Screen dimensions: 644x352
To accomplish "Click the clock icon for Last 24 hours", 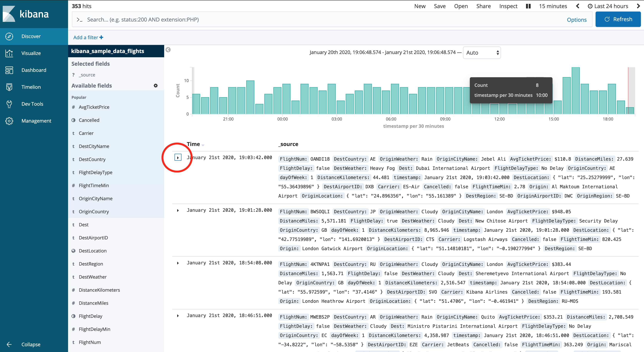I will [590, 6].
